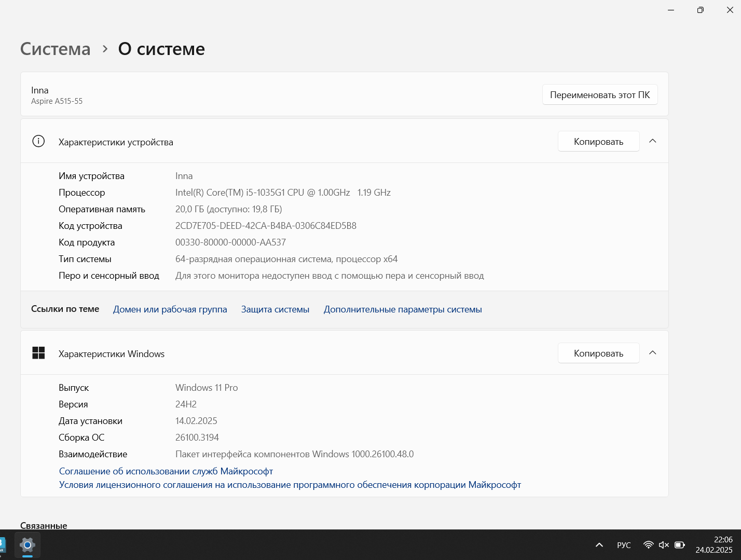The image size is (741, 560).
Task: Click the muted volume tray icon
Action: 664,545
